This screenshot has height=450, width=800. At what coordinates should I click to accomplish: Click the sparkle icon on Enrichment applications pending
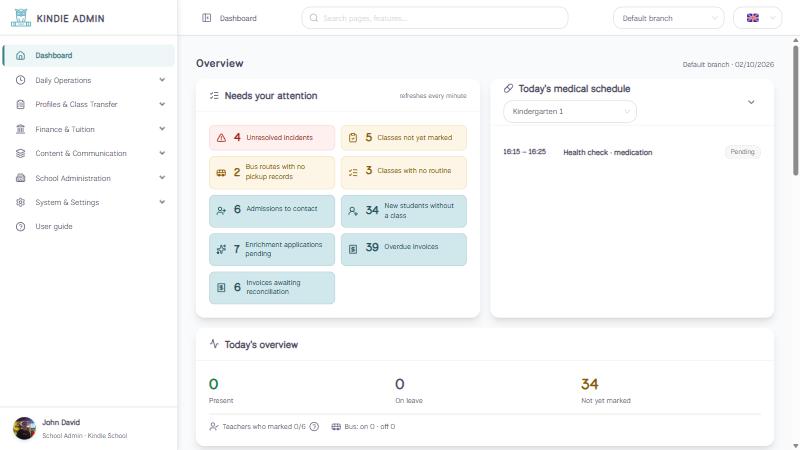(221, 249)
